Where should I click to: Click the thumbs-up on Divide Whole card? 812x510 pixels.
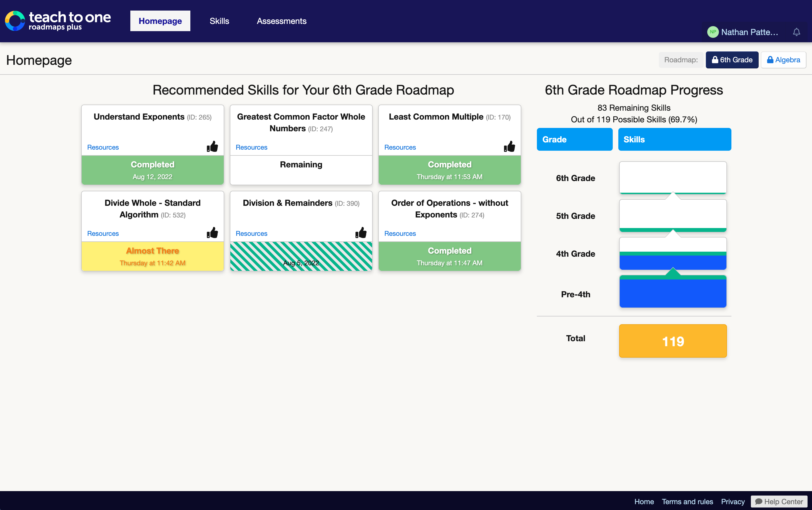[x=212, y=232]
